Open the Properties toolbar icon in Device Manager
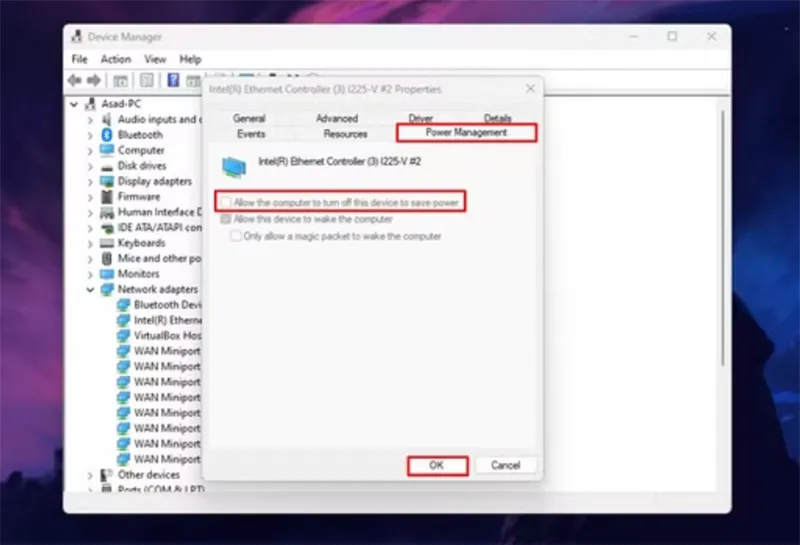This screenshot has height=545, width=800. pos(147,81)
